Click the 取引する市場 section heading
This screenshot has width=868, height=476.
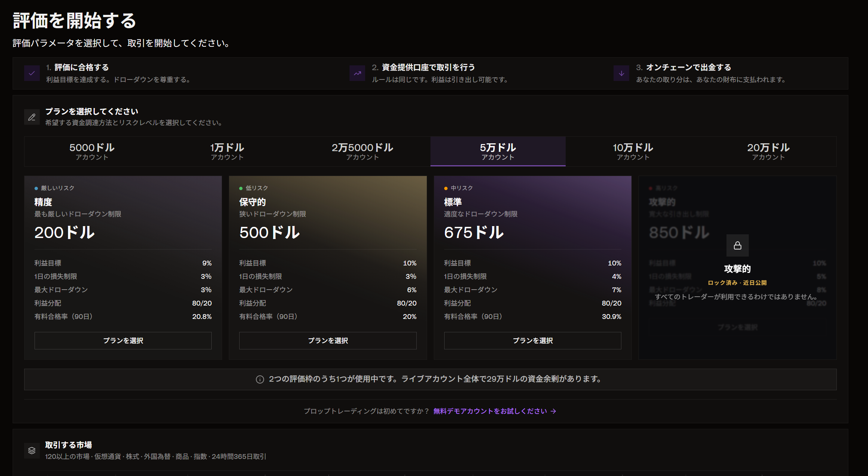[x=69, y=445]
